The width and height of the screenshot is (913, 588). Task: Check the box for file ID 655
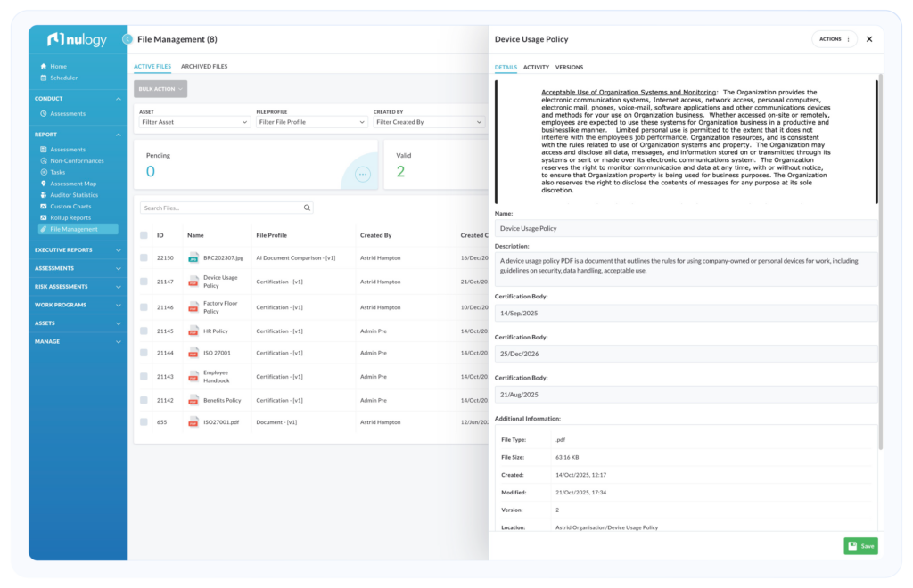pyautogui.click(x=144, y=422)
